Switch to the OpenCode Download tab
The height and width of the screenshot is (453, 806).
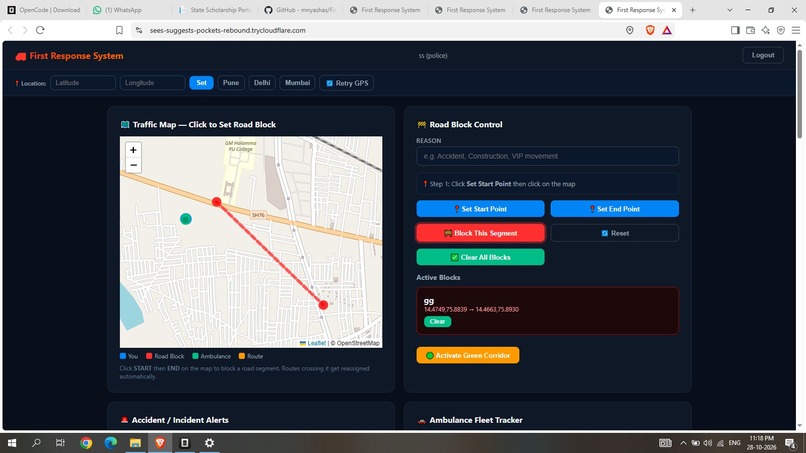point(45,10)
